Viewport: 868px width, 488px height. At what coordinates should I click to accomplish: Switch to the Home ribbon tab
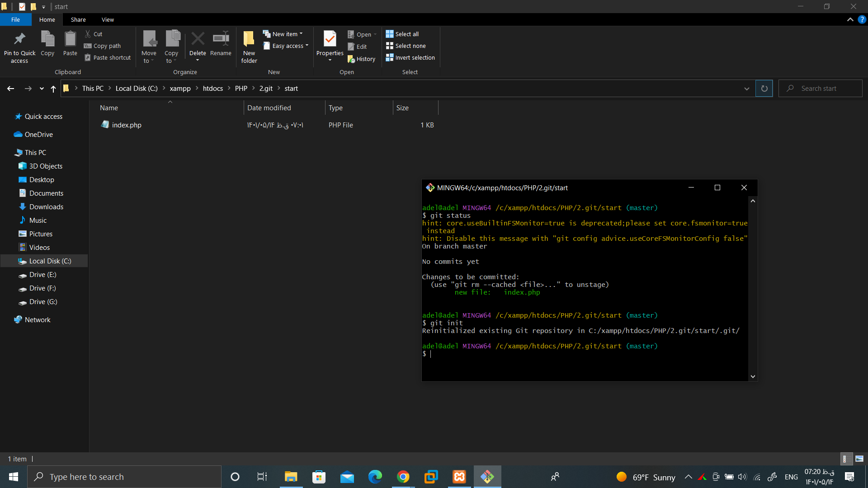(x=47, y=19)
